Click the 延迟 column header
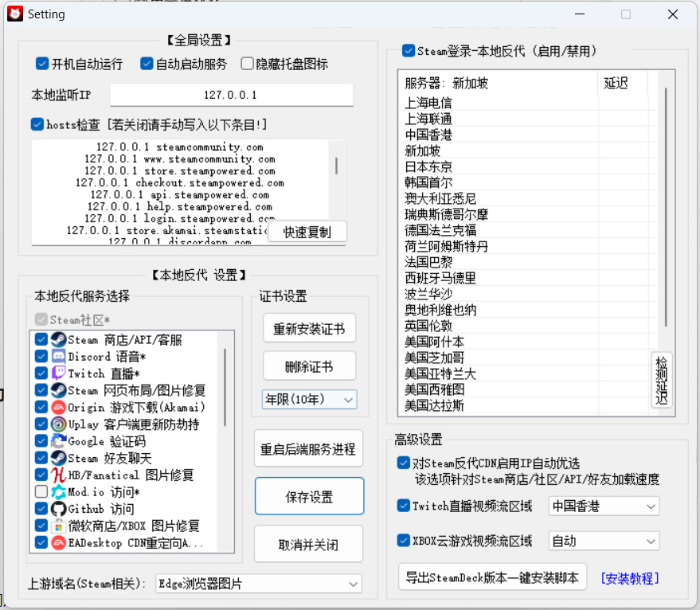Viewport: 700px width, 610px height. (x=623, y=83)
